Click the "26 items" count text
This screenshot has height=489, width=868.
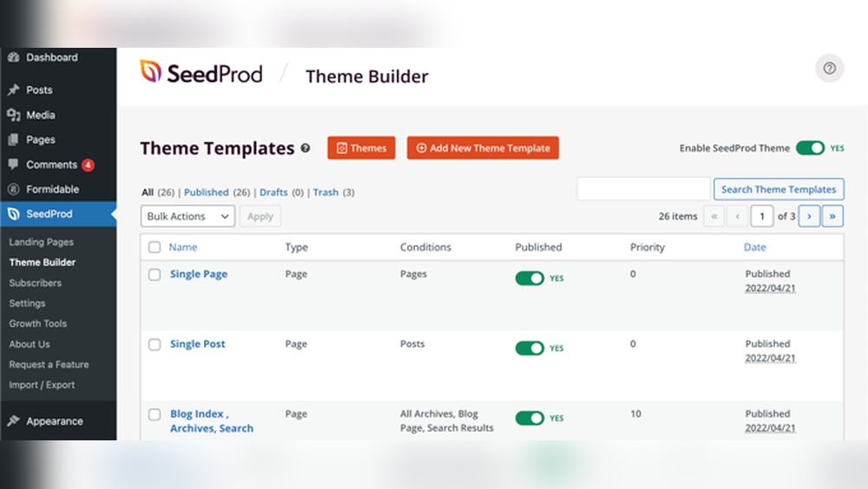tap(678, 216)
